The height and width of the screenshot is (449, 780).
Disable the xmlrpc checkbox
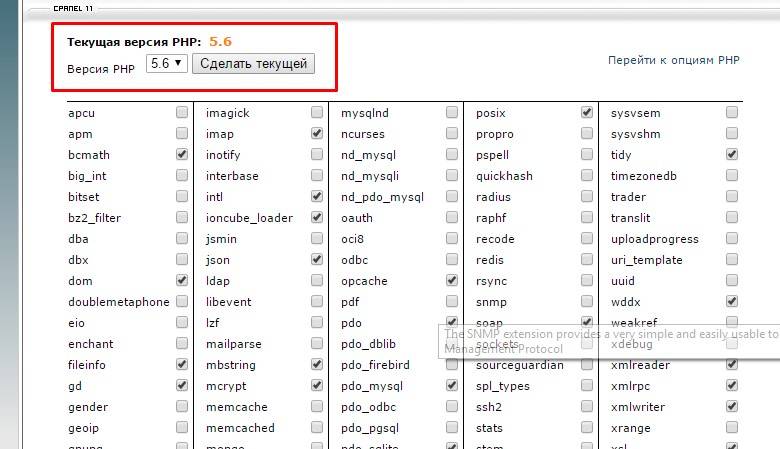click(732, 385)
